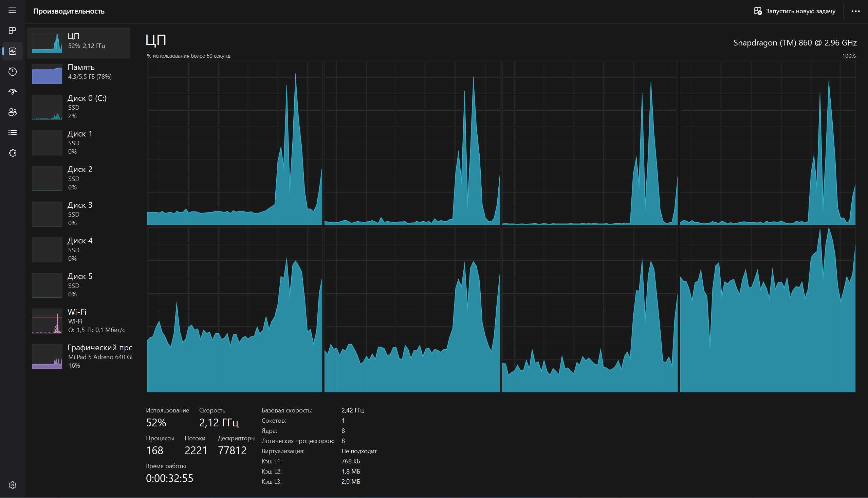Open the Services puzzle icon
Screen dimensions: 868x498
tap(12, 153)
